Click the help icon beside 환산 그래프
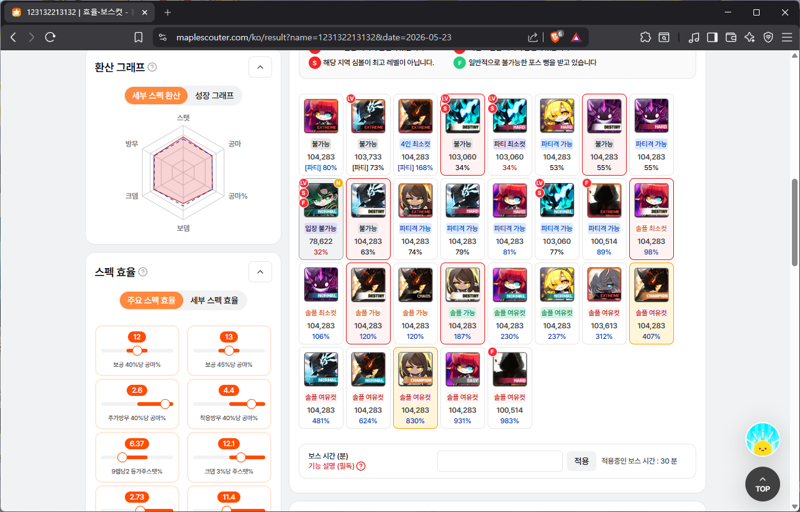The image size is (800, 512). (x=152, y=67)
